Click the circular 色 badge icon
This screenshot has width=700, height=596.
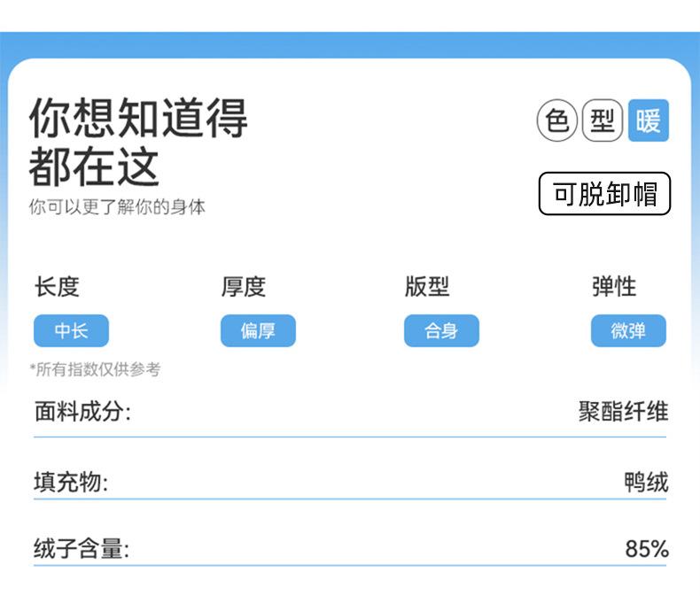tap(557, 120)
